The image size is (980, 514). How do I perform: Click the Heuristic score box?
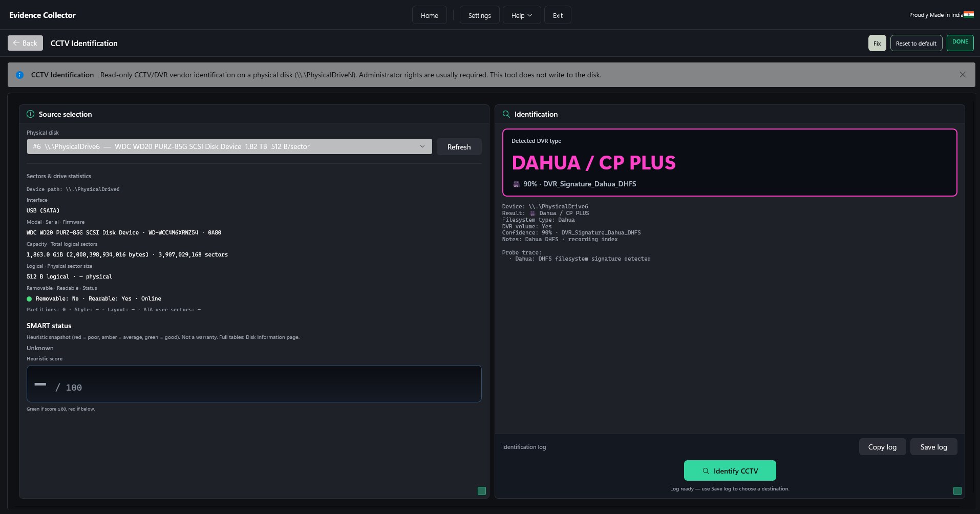coord(254,383)
